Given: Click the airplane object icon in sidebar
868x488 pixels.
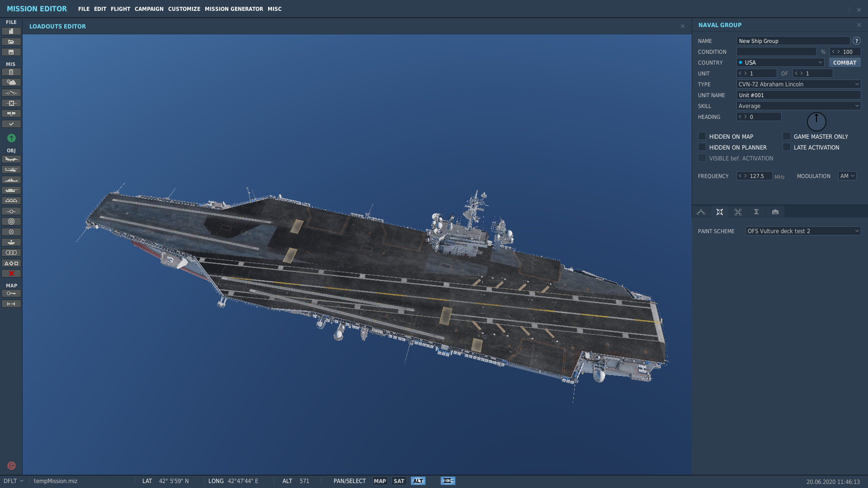Looking at the screenshot, I should 11,159.
